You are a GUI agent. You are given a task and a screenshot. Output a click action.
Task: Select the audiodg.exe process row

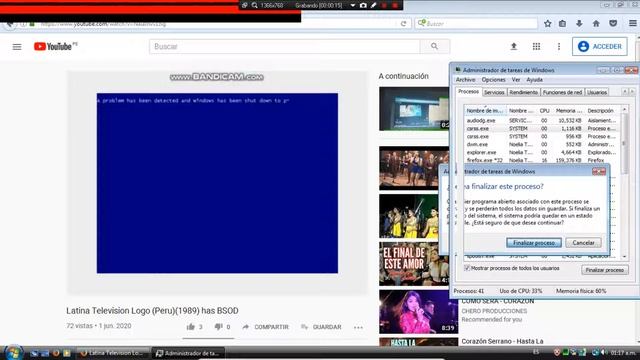(542, 120)
